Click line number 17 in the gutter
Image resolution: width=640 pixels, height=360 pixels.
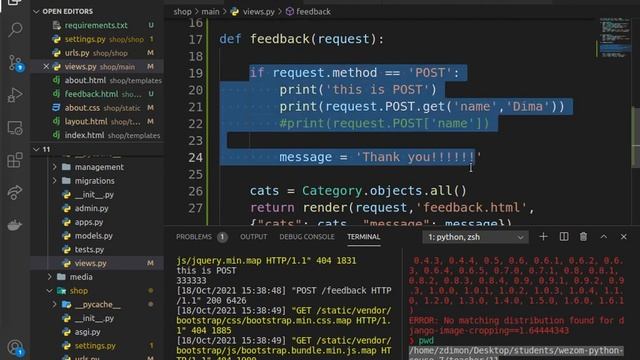pos(196,40)
